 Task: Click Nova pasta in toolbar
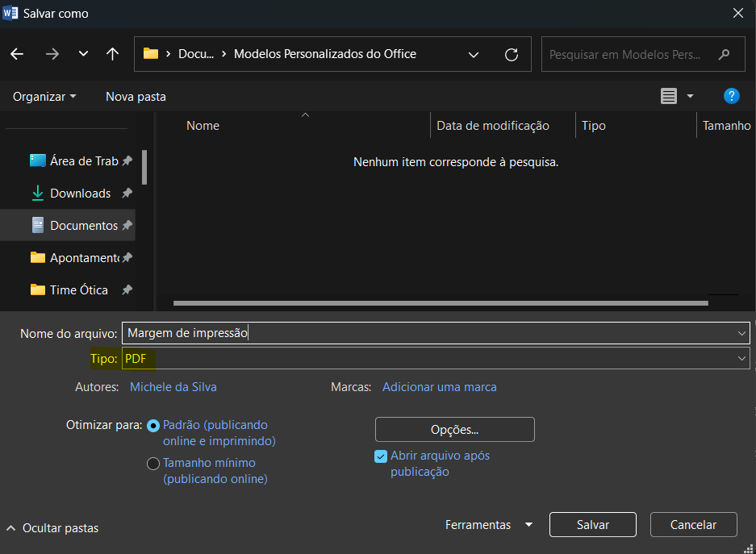pyautogui.click(x=136, y=97)
